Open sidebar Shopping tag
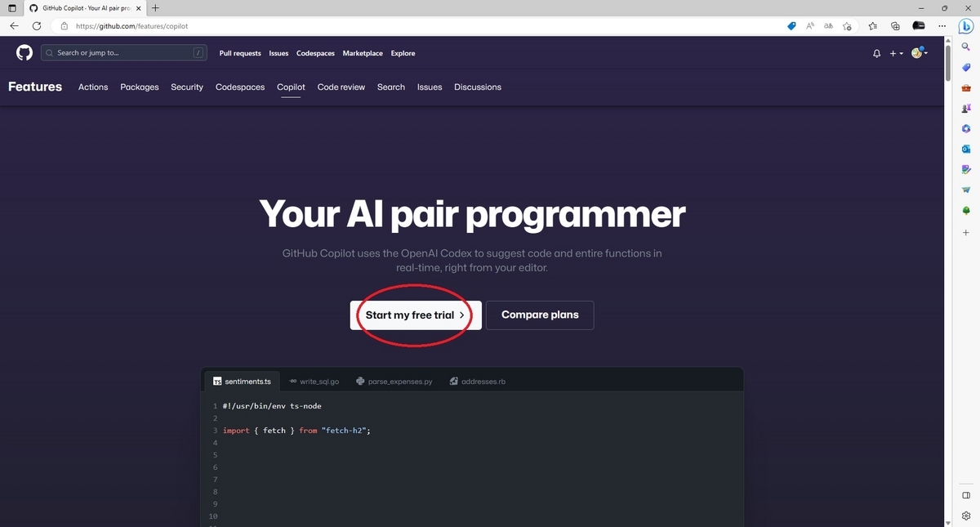 pos(966,67)
